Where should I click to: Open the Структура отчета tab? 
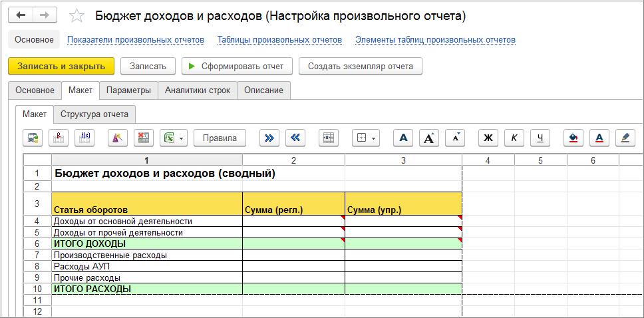pos(94,114)
